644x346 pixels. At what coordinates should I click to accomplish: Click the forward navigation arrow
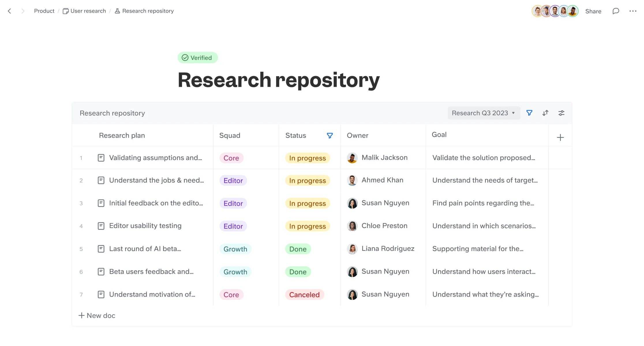(23, 11)
